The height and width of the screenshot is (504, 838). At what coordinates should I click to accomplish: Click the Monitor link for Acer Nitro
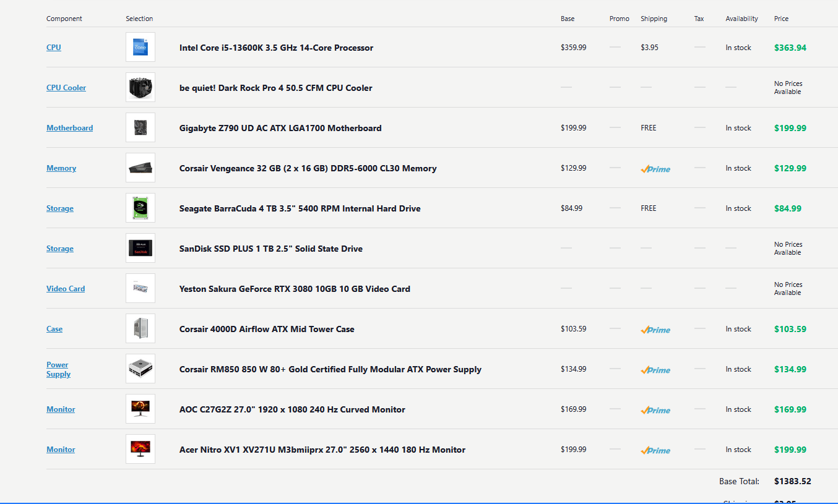pyautogui.click(x=61, y=450)
